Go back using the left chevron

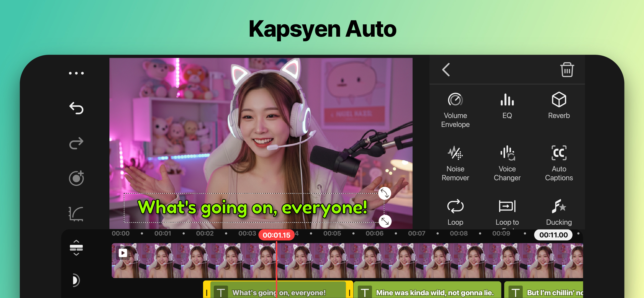click(446, 70)
